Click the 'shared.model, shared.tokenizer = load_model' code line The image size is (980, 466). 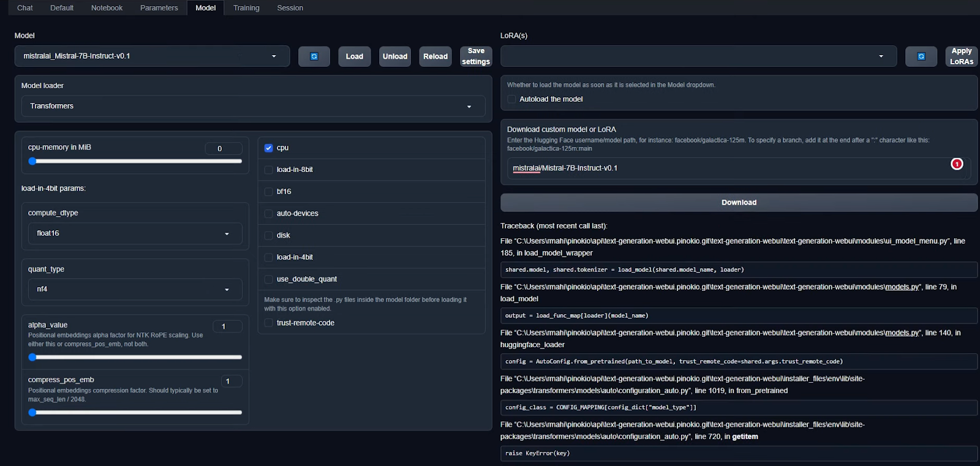pyautogui.click(x=739, y=269)
